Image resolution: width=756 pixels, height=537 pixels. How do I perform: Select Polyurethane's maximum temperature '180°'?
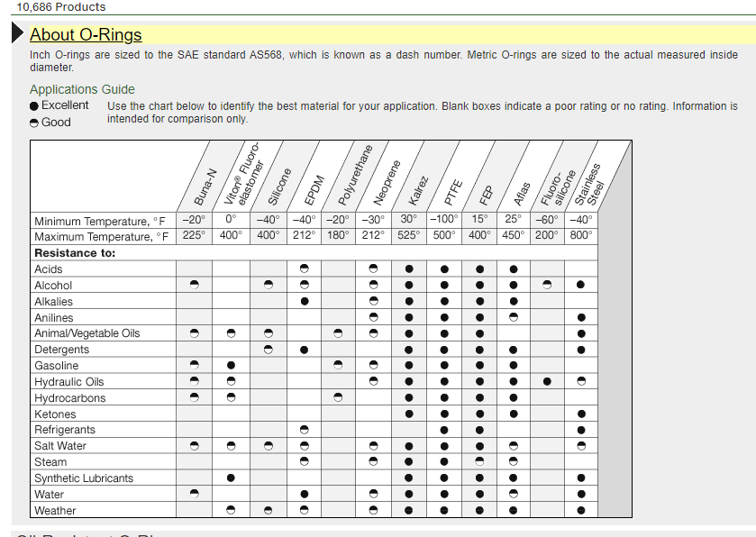pos(338,235)
